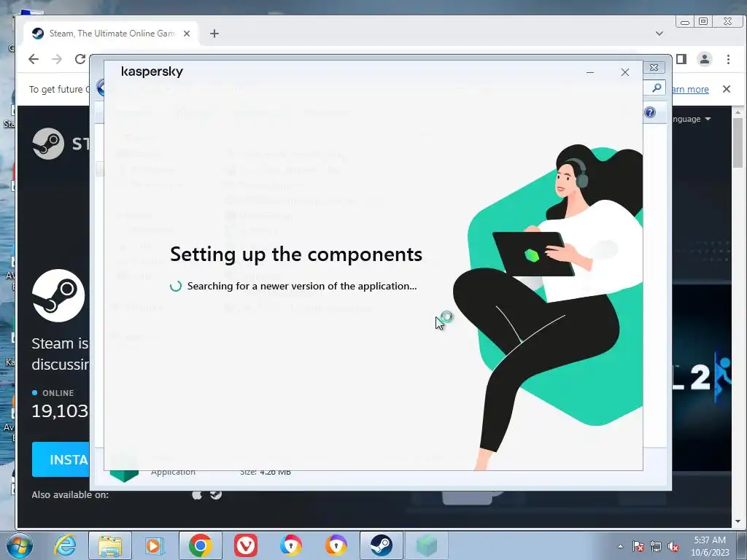
Task: Open the Chrome profile avatar
Action: (704, 59)
